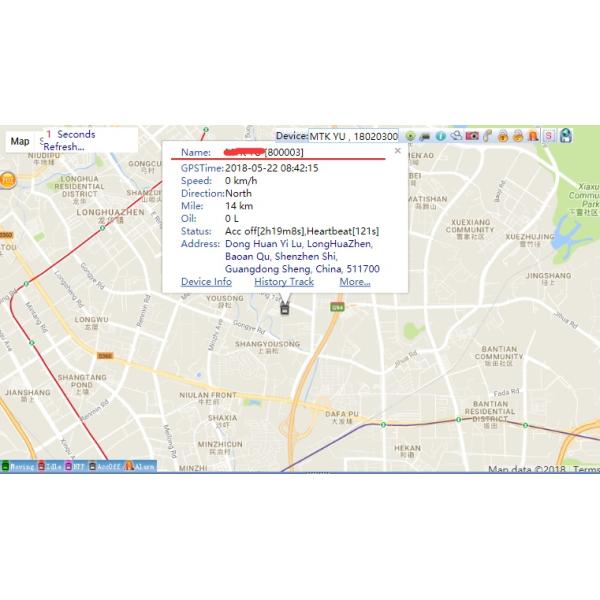Click the red Idle status legend icon

click(x=41, y=466)
